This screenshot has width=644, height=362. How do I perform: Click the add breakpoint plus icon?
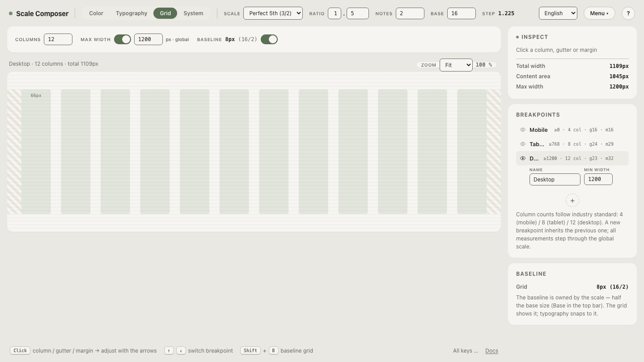pyautogui.click(x=572, y=201)
